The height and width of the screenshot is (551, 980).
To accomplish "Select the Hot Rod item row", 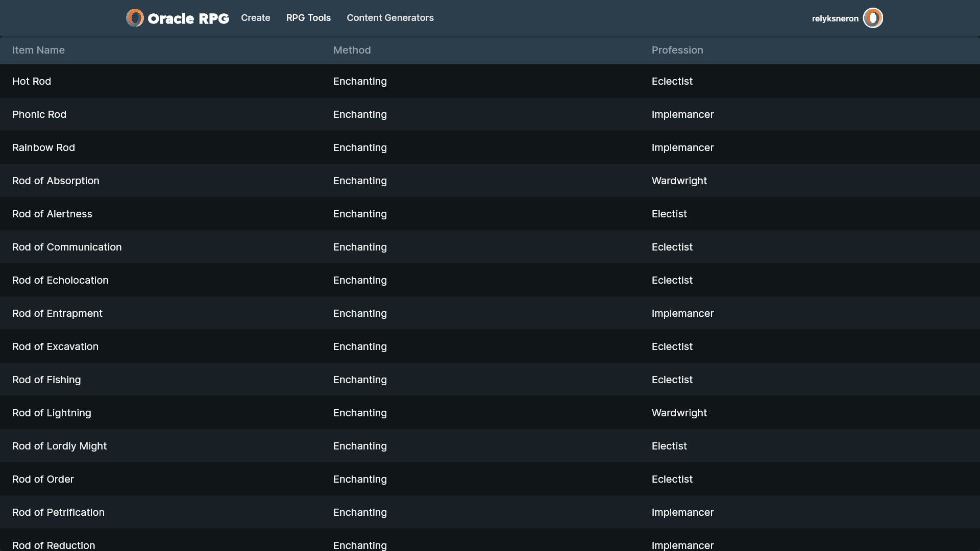I will (x=32, y=81).
